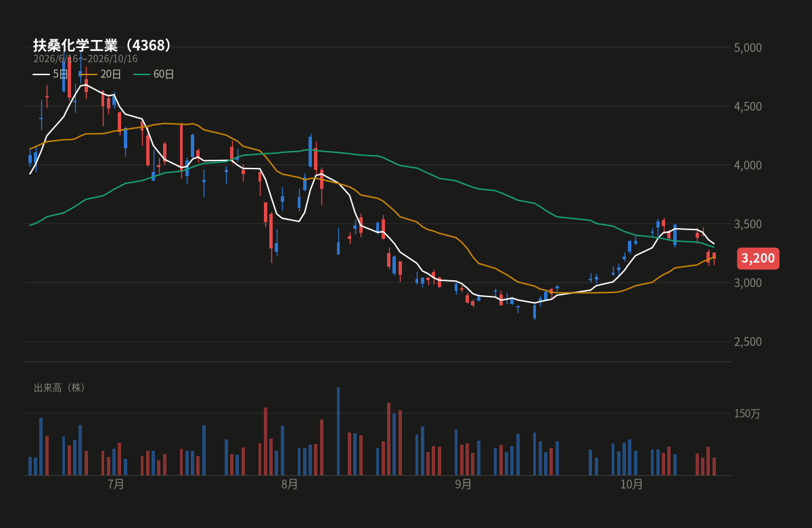Click the tallest blue volume bar in August
The height and width of the screenshot is (528, 812).
coord(338,431)
